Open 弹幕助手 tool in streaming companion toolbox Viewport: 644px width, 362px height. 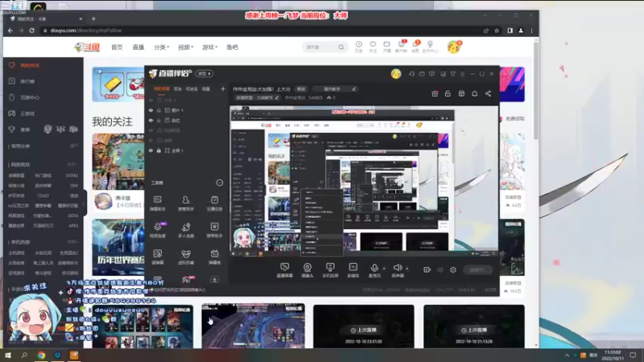pos(157,203)
